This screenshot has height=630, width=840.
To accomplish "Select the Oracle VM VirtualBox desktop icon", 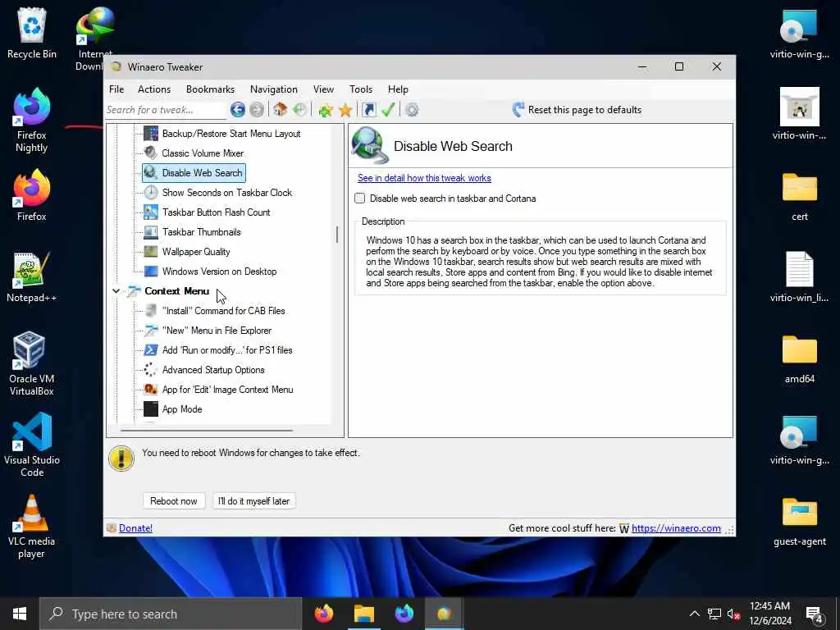I will click(x=32, y=363).
